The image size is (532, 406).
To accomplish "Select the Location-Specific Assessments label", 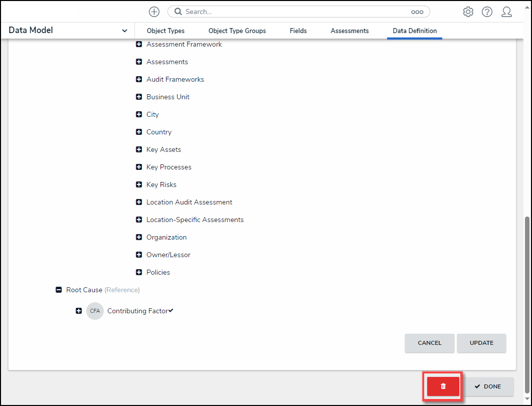I will click(195, 220).
